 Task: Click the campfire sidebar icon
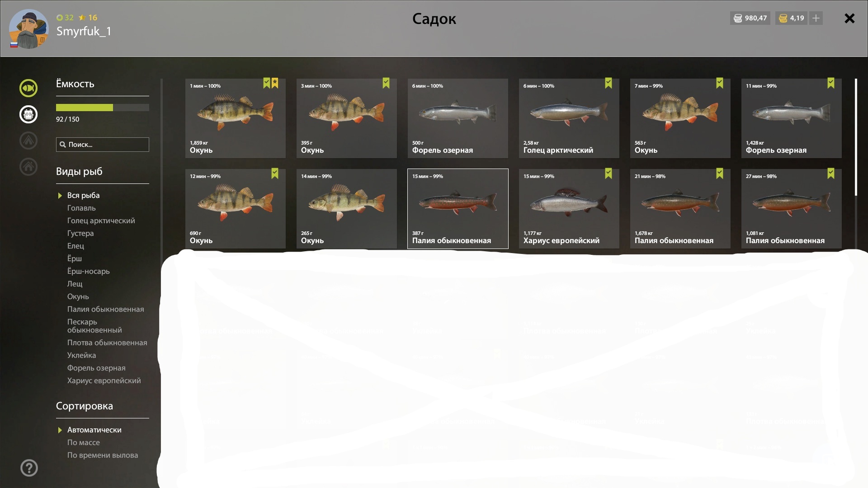28,140
